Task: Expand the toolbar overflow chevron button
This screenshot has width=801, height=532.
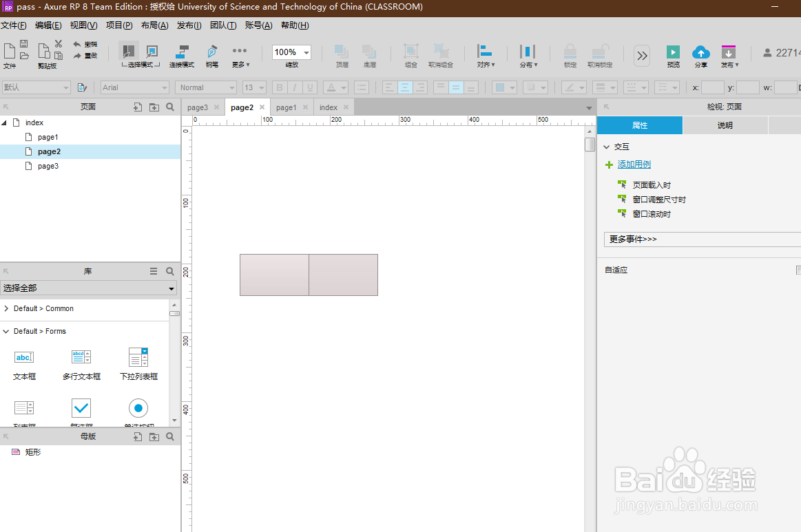Action: [642, 56]
